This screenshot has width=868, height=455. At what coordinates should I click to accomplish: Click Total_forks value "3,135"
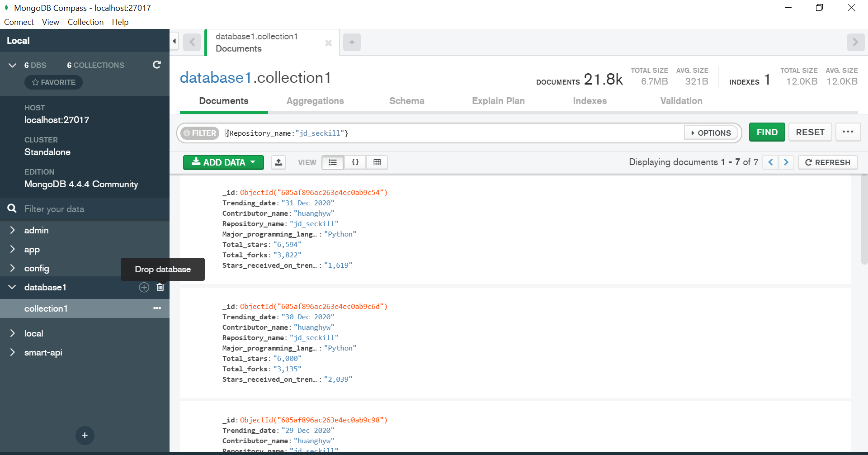click(x=287, y=369)
